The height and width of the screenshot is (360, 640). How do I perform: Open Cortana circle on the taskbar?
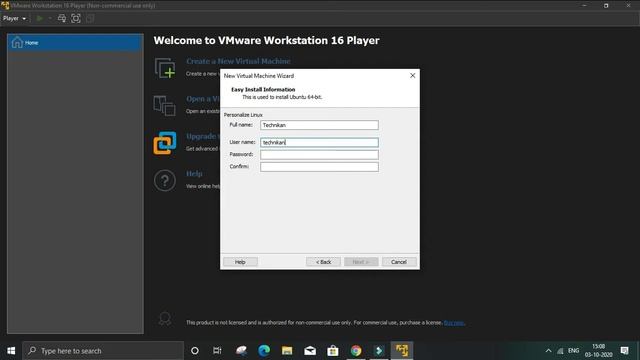click(x=195, y=351)
